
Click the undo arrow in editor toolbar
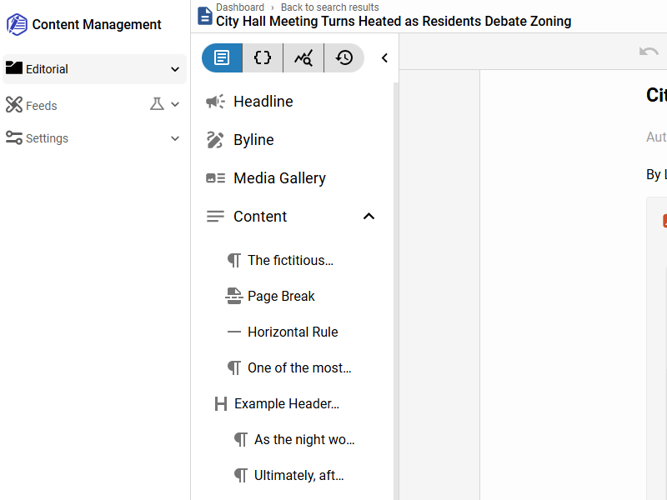(x=648, y=52)
